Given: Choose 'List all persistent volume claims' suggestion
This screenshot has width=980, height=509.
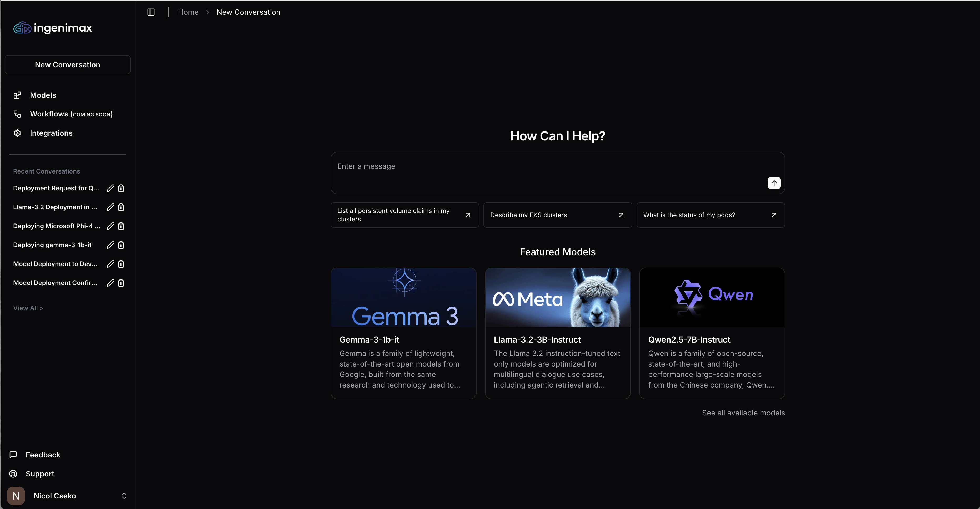Looking at the screenshot, I should (404, 215).
